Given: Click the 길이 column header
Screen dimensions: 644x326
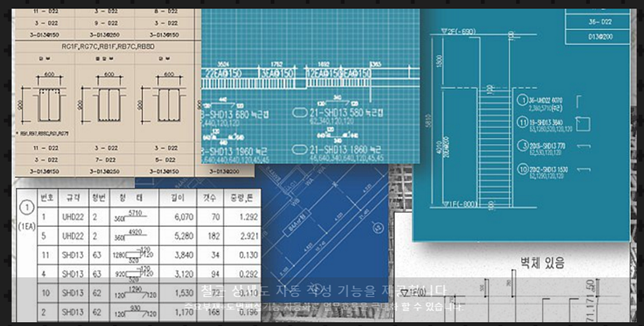Looking at the screenshot, I should pyautogui.click(x=178, y=198).
